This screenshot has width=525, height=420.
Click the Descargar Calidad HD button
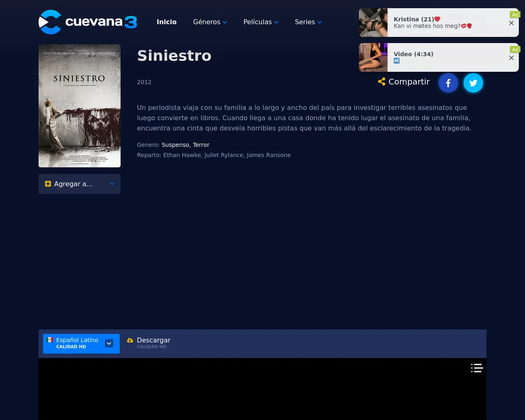[x=153, y=343]
